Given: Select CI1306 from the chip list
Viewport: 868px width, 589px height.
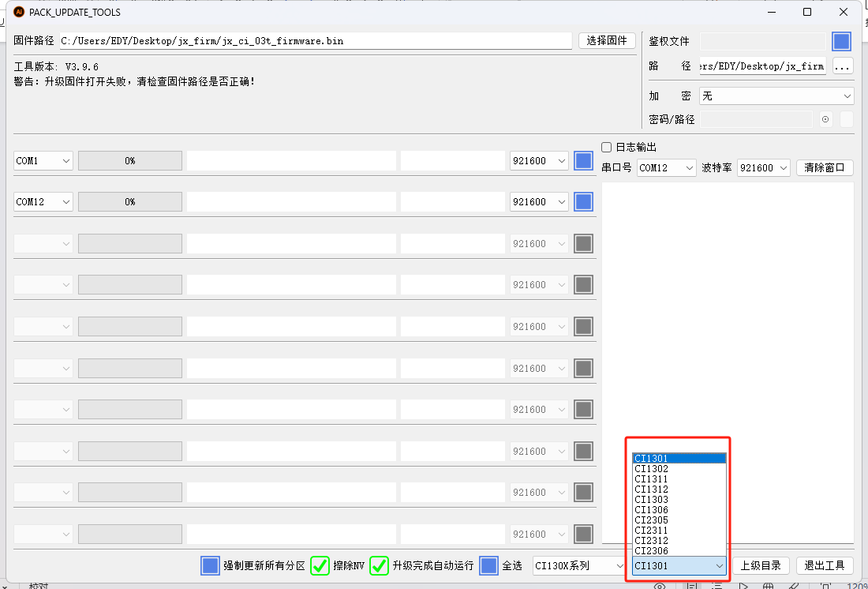Looking at the screenshot, I should pos(652,510).
